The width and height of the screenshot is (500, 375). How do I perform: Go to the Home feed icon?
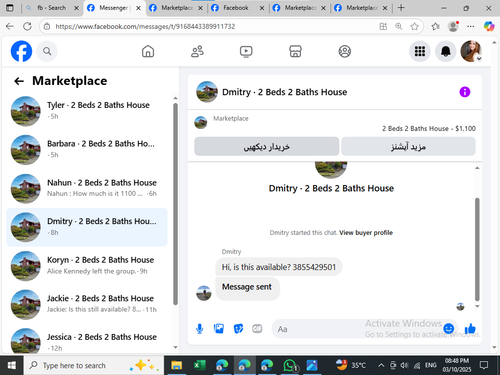(x=148, y=51)
